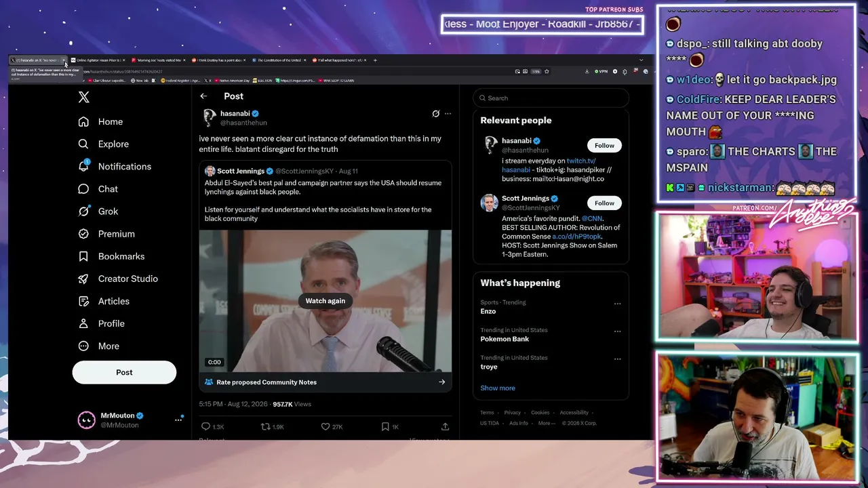Open the Pokemon Bank trending topic
Screen dimensions: 868x488
pos(505,340)
